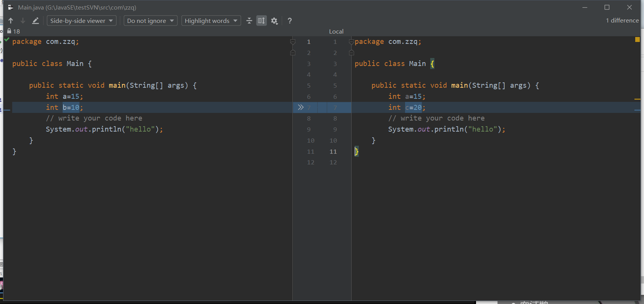The width and height of the screenshot is (644, 304).
Task: Click the '1 difference' label
Action: click(x=622, y=20)
